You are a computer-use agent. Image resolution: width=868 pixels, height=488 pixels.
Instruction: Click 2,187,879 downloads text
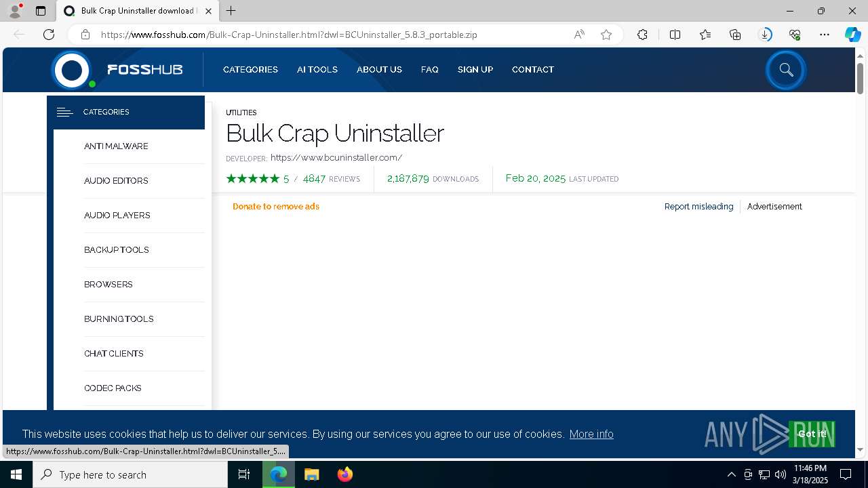(x=433, y=179)
